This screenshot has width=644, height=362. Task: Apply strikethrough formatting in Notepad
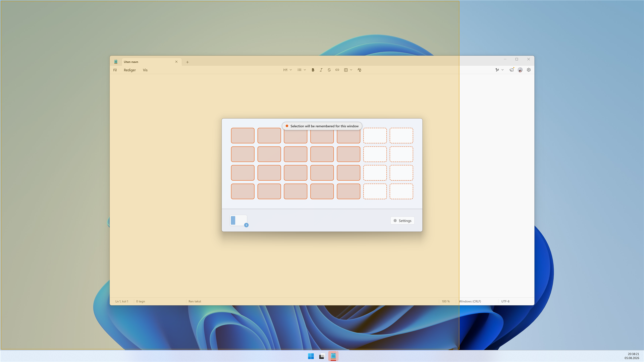click(329, 70)
